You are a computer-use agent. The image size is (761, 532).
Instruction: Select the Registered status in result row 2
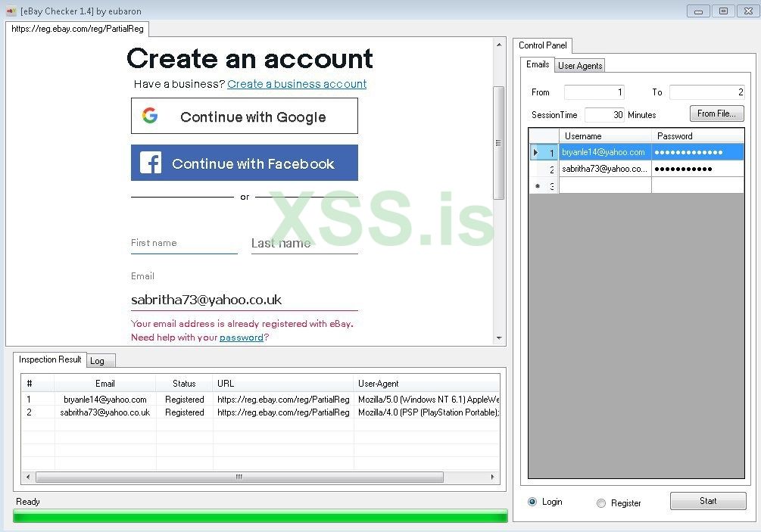[185, 412]
